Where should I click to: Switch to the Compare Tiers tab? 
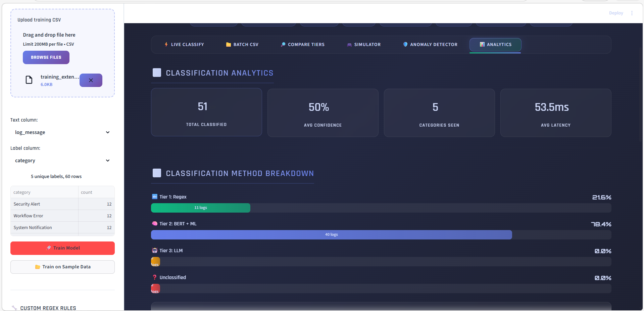click(302, 44)
